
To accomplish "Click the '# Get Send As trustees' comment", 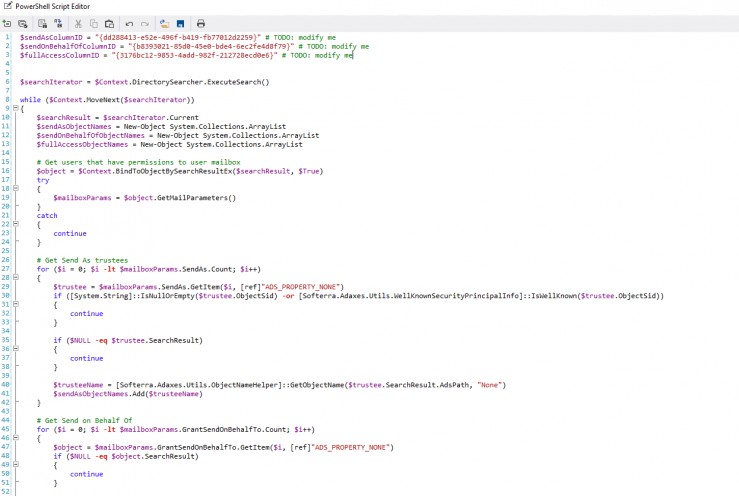I will (x=82, y=260).
